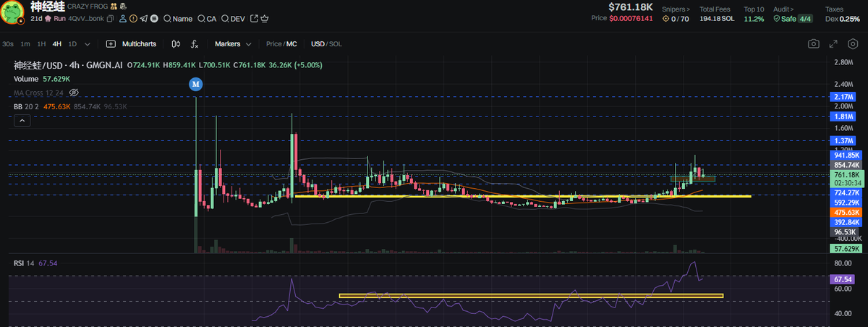Viewport: 868px width, 327px height.
Task: Click the blue M migration marker
Action: click(x=195, y=85)
